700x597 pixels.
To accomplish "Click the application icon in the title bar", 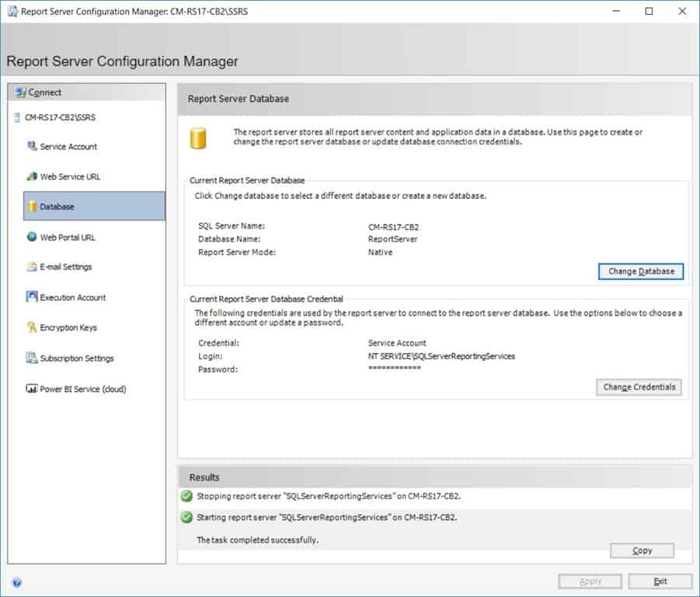I will point(13,11).
